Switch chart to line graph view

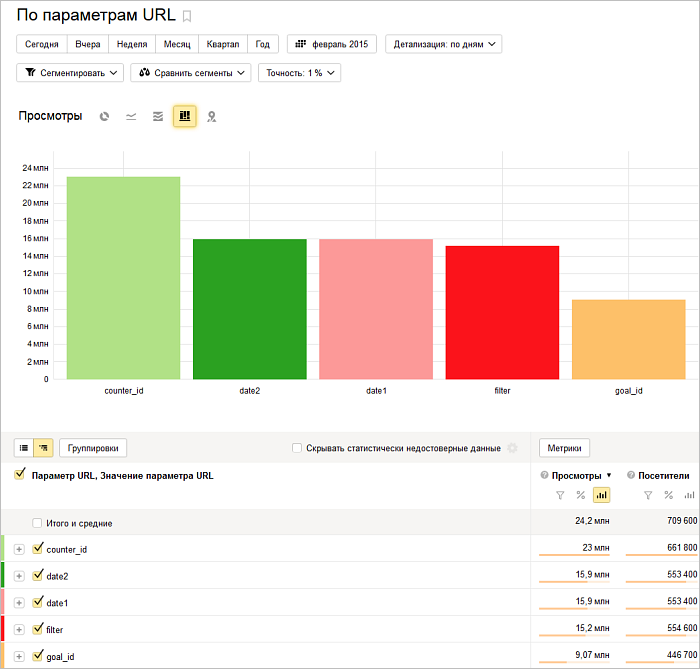(x=131, y=116)
